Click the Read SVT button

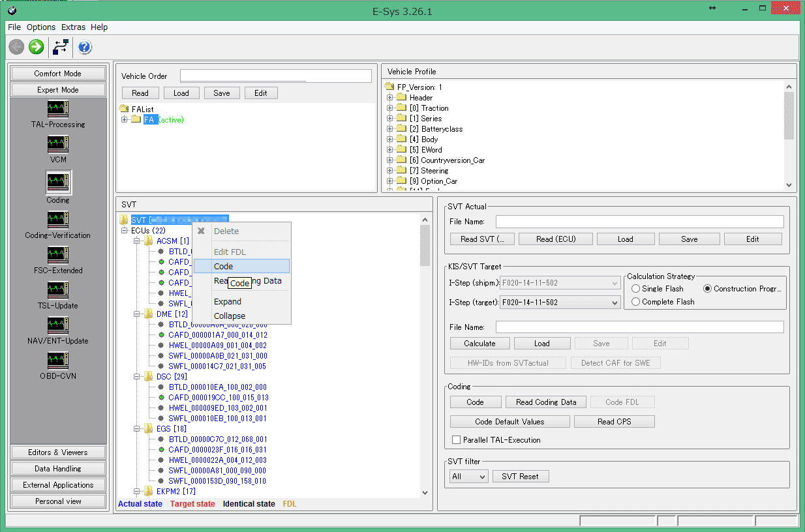[483, 239]
